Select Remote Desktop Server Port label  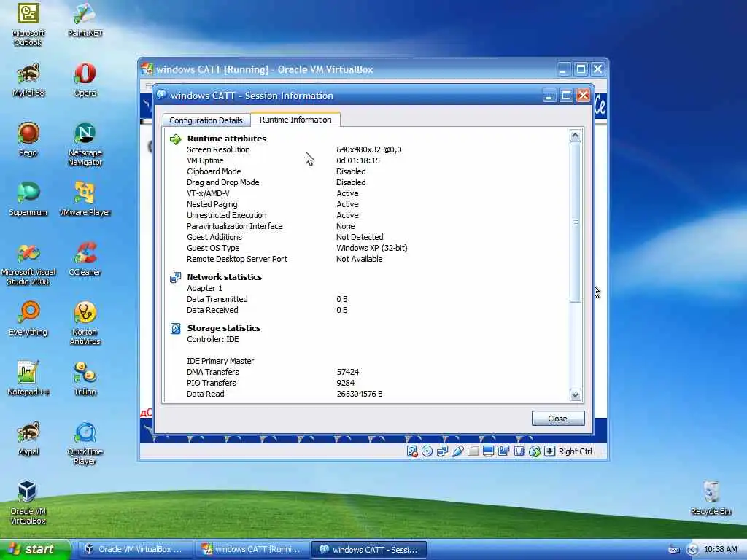[237, 259]
